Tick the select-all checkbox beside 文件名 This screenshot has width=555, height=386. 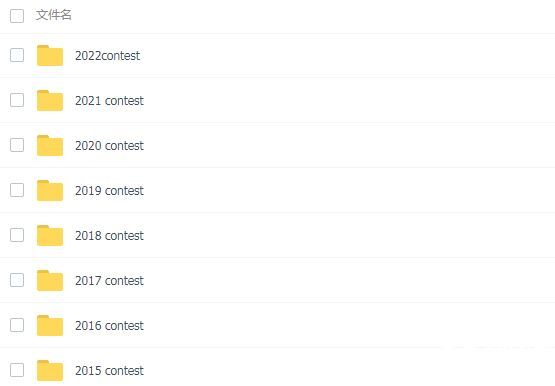17,16
